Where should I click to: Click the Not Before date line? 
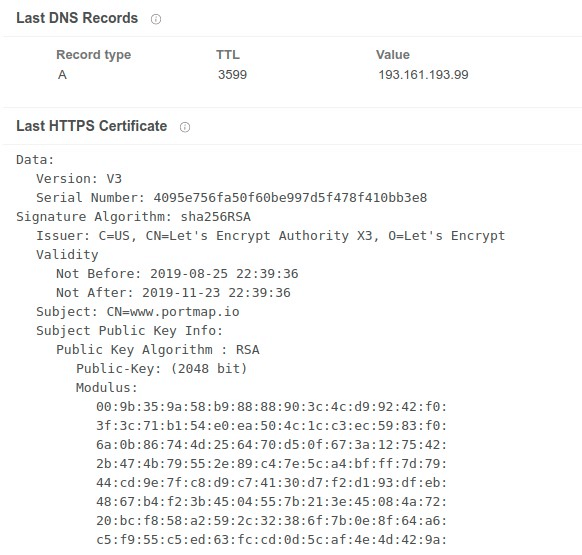177,274
